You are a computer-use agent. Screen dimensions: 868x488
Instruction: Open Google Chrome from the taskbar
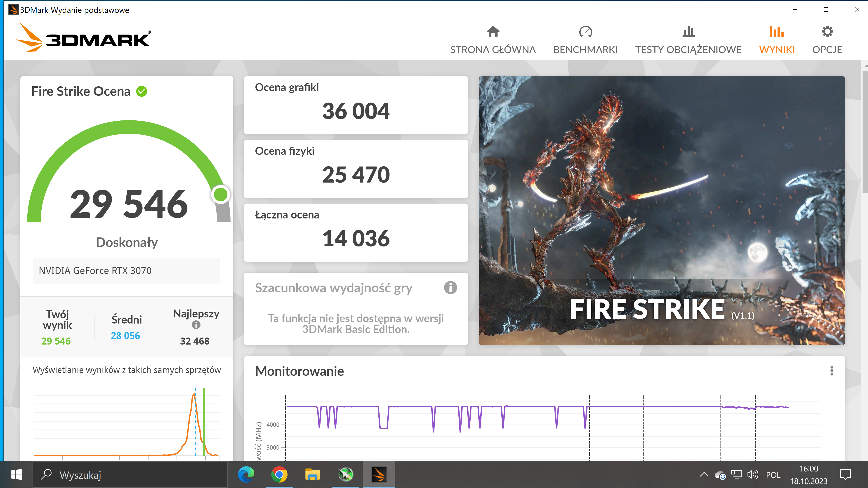pos(279,474)
